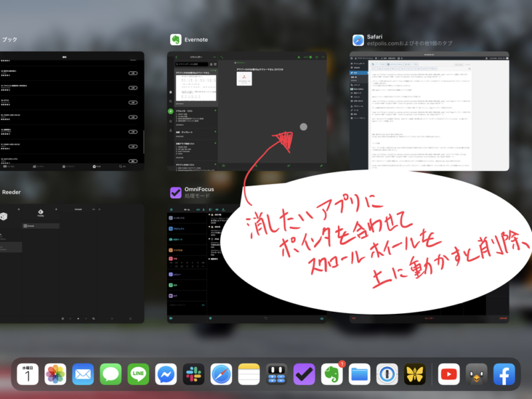Switch to the Safari app card

tap(429, 111)
